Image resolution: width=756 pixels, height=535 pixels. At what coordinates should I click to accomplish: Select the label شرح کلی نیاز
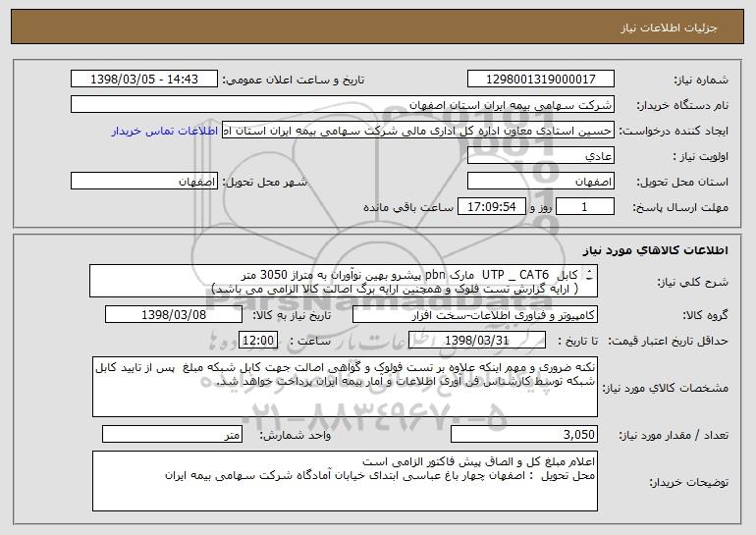693,282
